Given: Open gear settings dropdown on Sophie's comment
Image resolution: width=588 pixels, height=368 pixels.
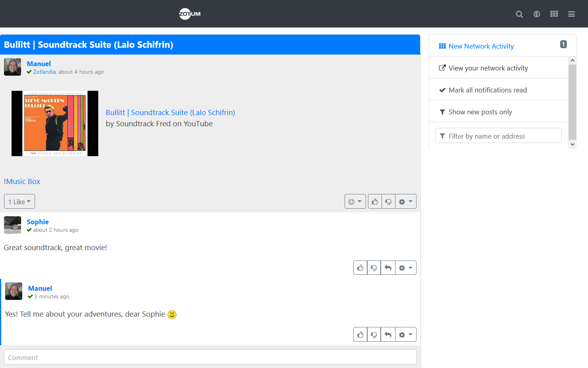Looking at the screenshot, I should pos(405,268).
